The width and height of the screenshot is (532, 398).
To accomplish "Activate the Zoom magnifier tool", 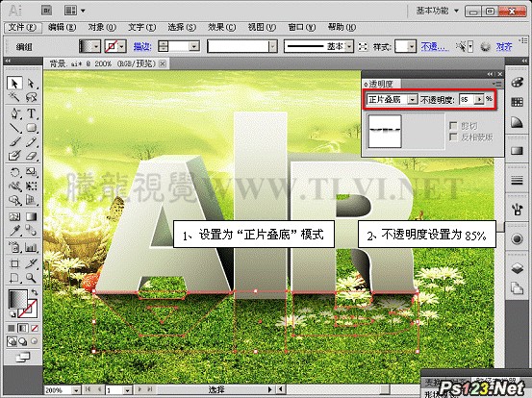I will click(x=31, y=278).
